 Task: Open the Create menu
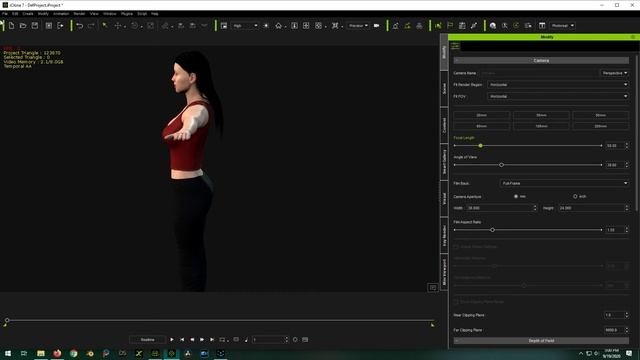(x=28, y=14)
